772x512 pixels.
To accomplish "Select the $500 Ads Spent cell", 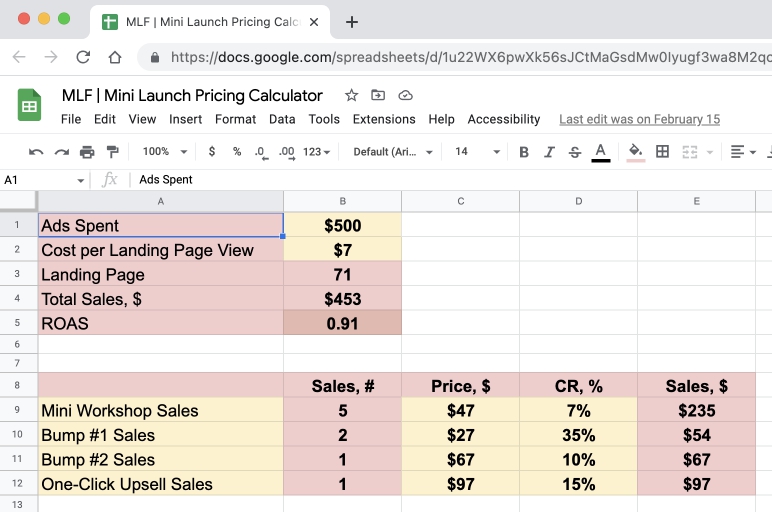I will tap(343, 225).
